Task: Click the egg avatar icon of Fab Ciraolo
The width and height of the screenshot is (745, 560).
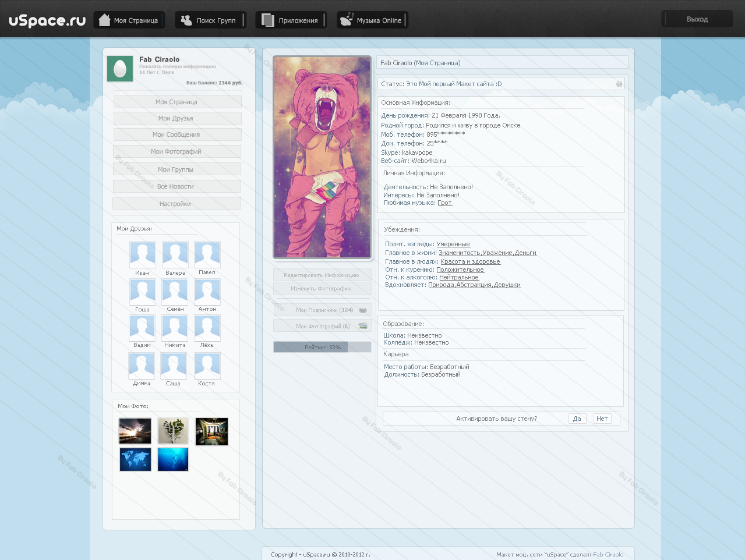Action: click(x=120, y=69)
